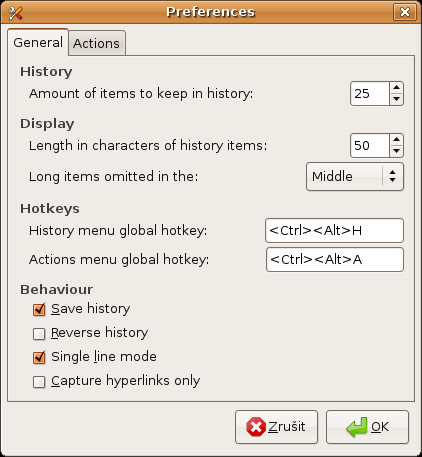Enable Capture hyperlinks only option
This screenshot has height=457, width=422.
[x=39, y=382]
